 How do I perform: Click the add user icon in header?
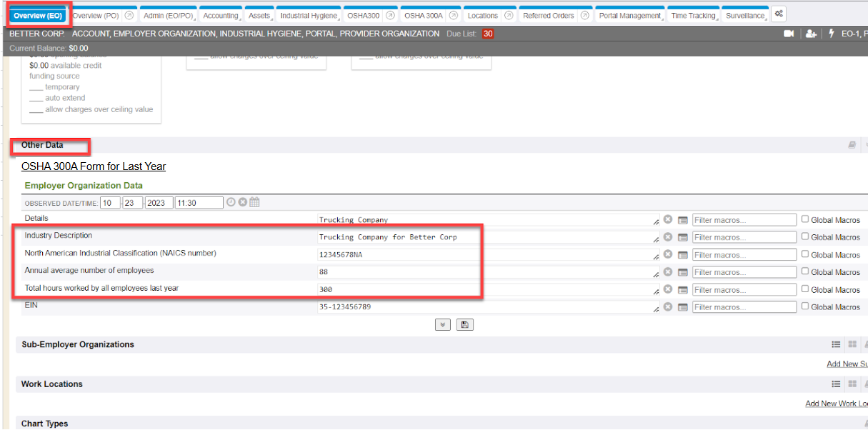(x=810, y=34)
